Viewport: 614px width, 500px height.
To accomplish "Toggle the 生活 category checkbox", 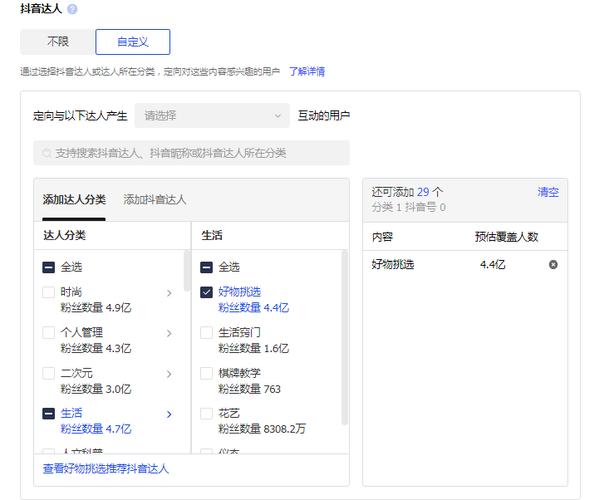I will tap(49, 413).
